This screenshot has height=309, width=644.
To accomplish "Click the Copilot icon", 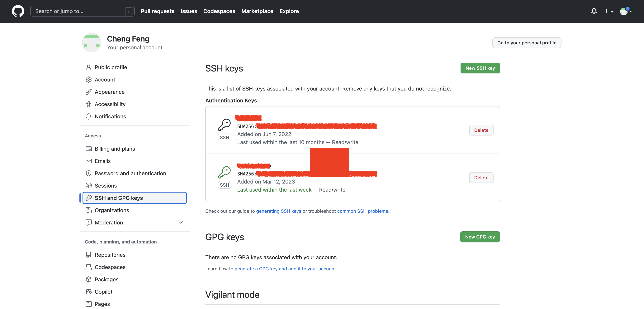I will [88, 292].
